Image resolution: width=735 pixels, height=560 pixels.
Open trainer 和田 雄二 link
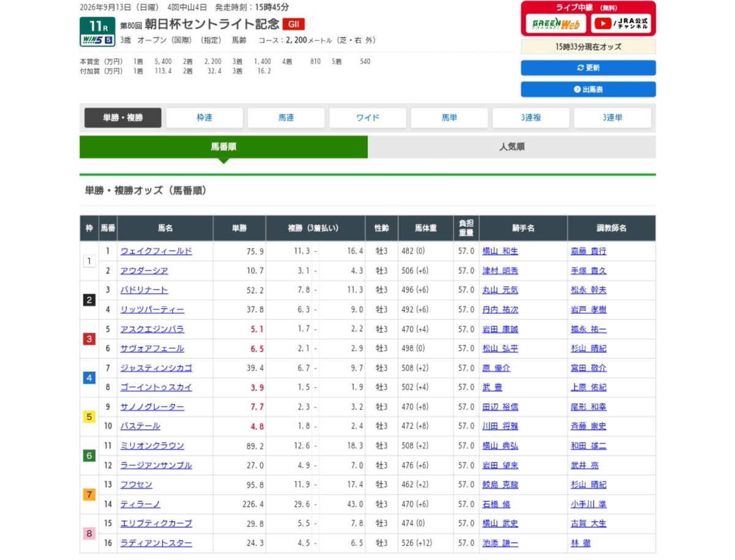point(589,446)
